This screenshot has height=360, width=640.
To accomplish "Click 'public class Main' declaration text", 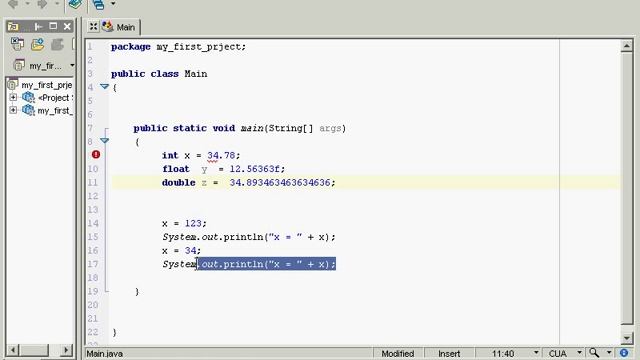I will [159, 74].
